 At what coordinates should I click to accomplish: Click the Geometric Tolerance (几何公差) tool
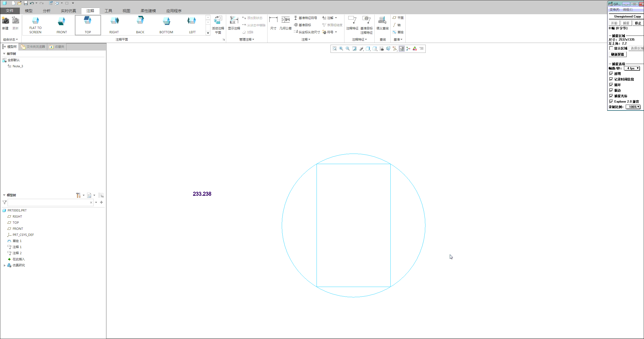(286, 23)
